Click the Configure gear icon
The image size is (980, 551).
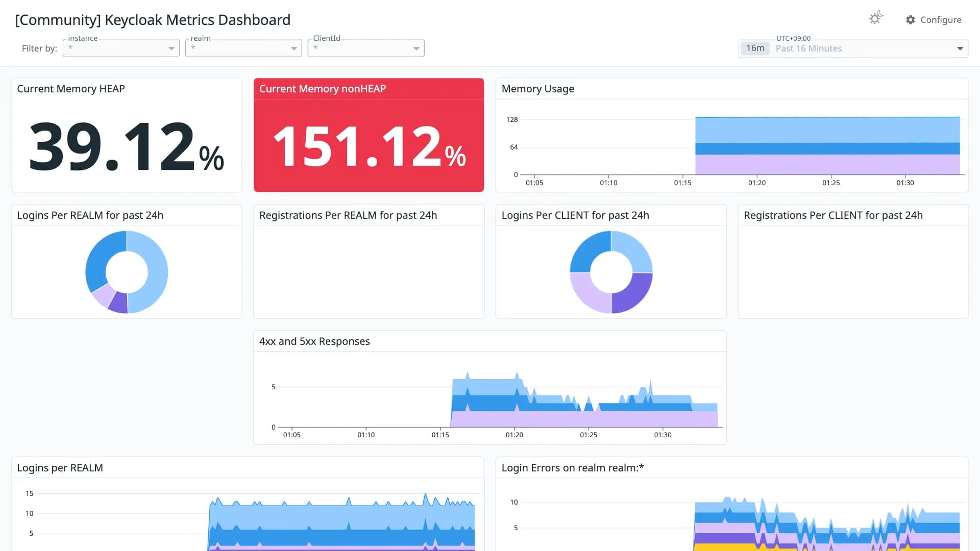coord(911,20)
